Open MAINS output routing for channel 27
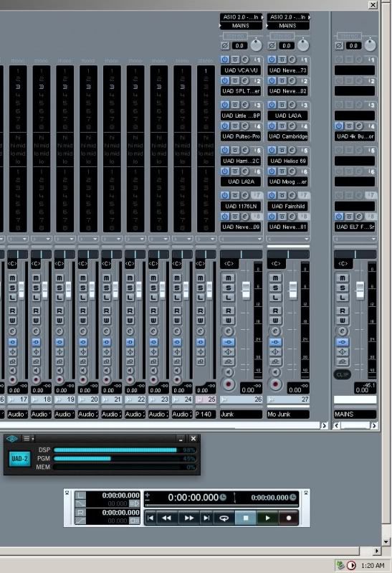Image resolution: width=392 pixels, height=573 pixels. tap(288, 26)
